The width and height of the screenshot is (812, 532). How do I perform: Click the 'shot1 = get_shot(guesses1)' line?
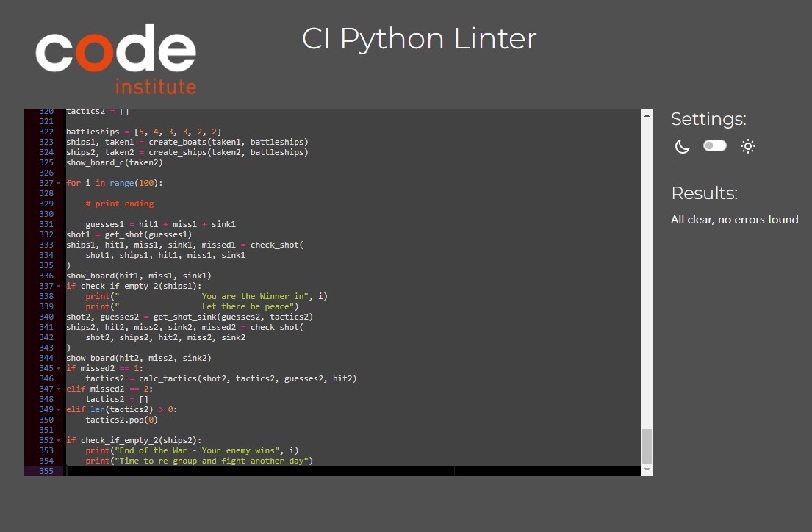tap(129, 234)
